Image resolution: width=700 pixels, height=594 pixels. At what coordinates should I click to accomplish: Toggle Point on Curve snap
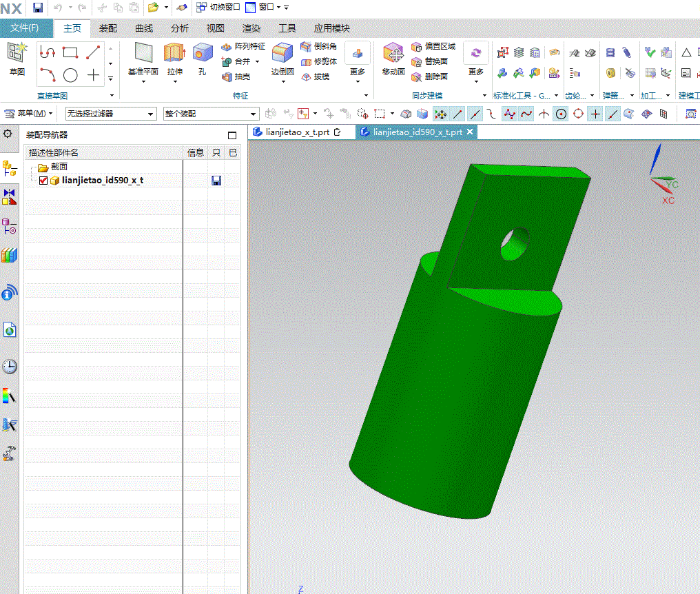coord(612,114)
